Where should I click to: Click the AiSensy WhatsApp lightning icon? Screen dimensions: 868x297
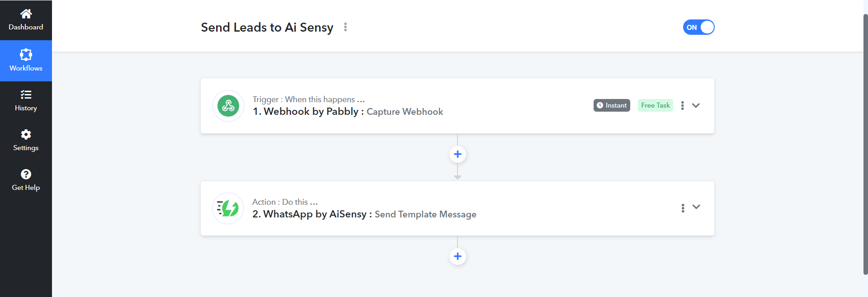click(228, 208)
